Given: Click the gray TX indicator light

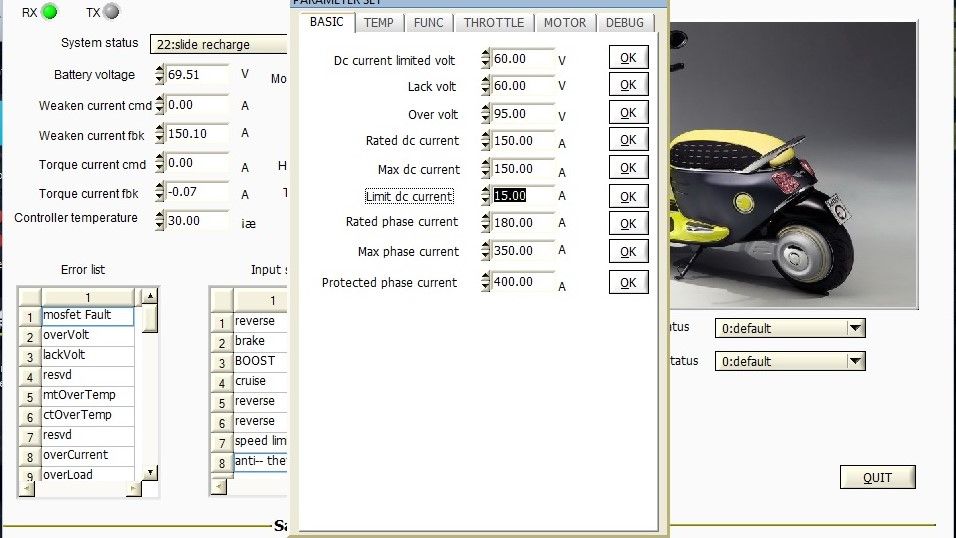Looking at the screenshot, I should click(x=111, y=12).
